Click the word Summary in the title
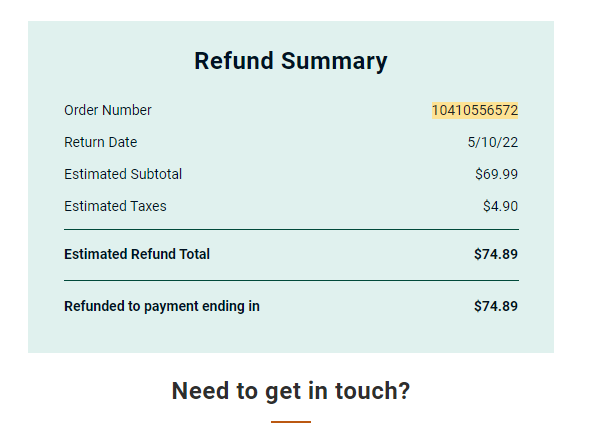Viewport: 591px width, 427px height. [334, 61]
